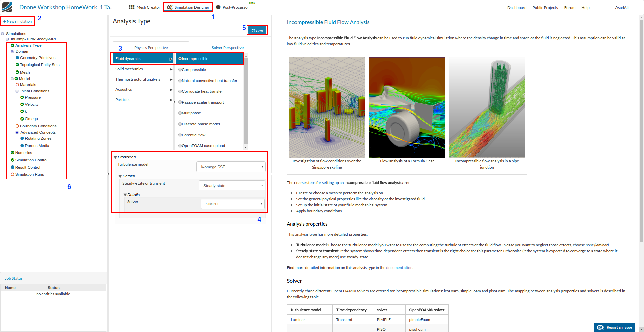Click green check icon beside Topological Entity Sets

pyautogui.click(x=17, y=65)
